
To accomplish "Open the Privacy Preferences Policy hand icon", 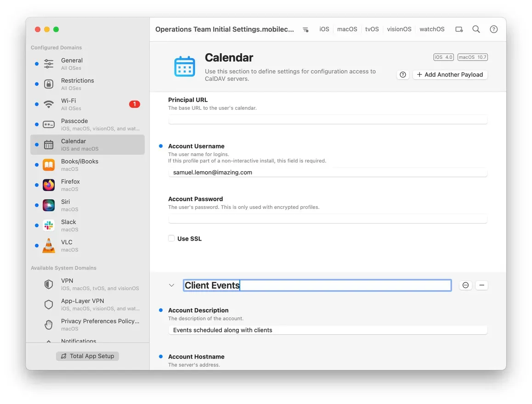I will click(49, 324).
